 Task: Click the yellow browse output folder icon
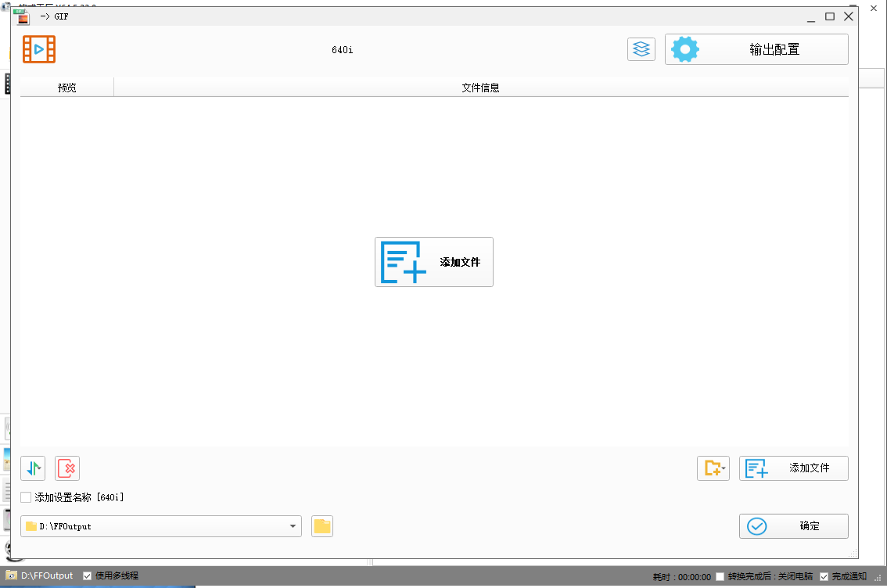coord(322,526)
